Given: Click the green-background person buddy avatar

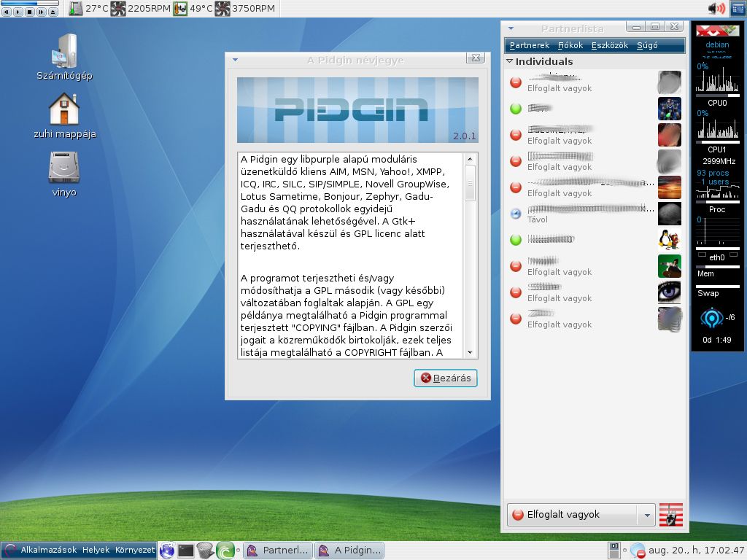Looking at the screenshot, I should (x=670, y=265).
